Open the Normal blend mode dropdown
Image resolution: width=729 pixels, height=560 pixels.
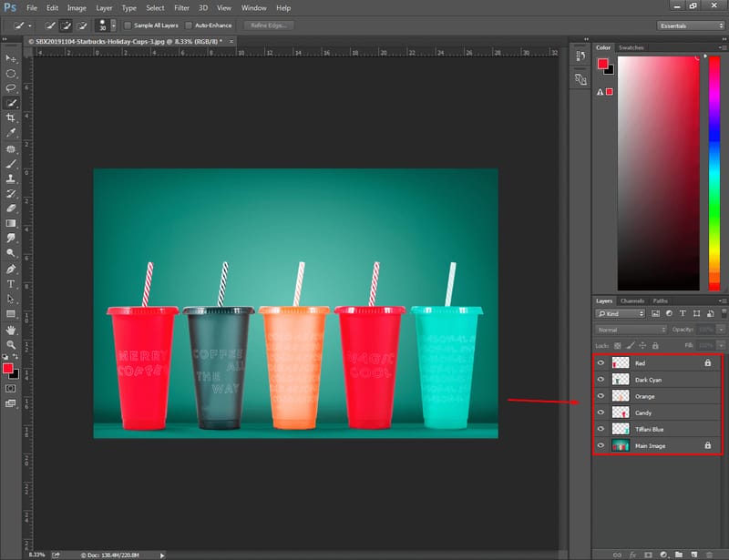pos(631,330)
